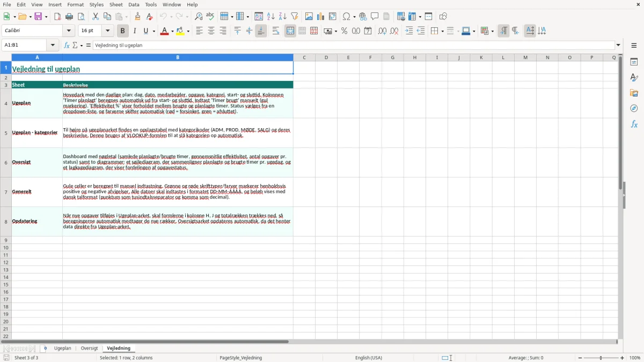Open the Sheet menu

(116, 4)
